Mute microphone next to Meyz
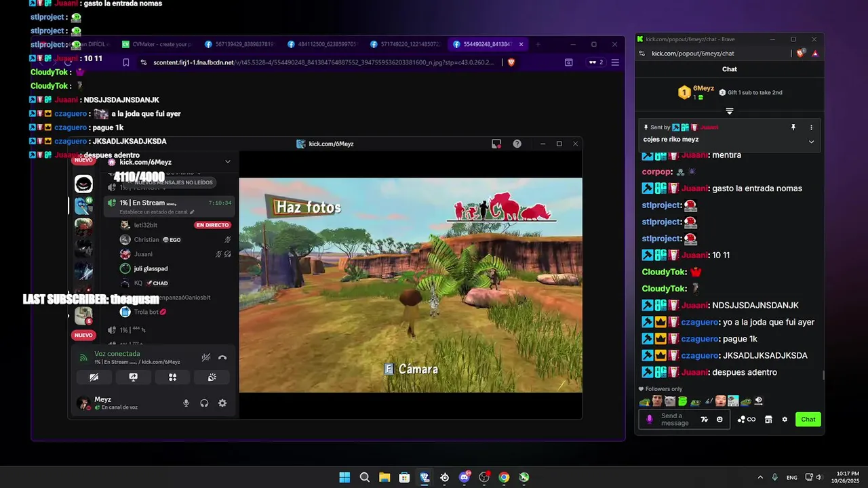Image resolution: width=868 pixels, height=488 pixels. click(x=186, y=403)
